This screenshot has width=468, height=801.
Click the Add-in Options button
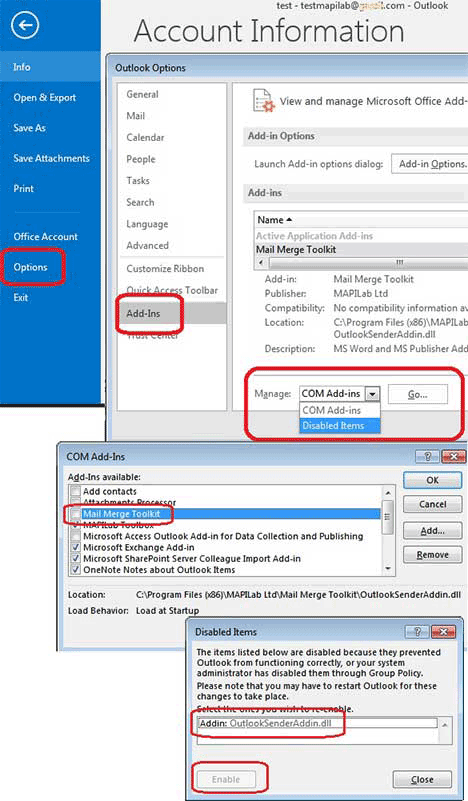tap(430, 164)
